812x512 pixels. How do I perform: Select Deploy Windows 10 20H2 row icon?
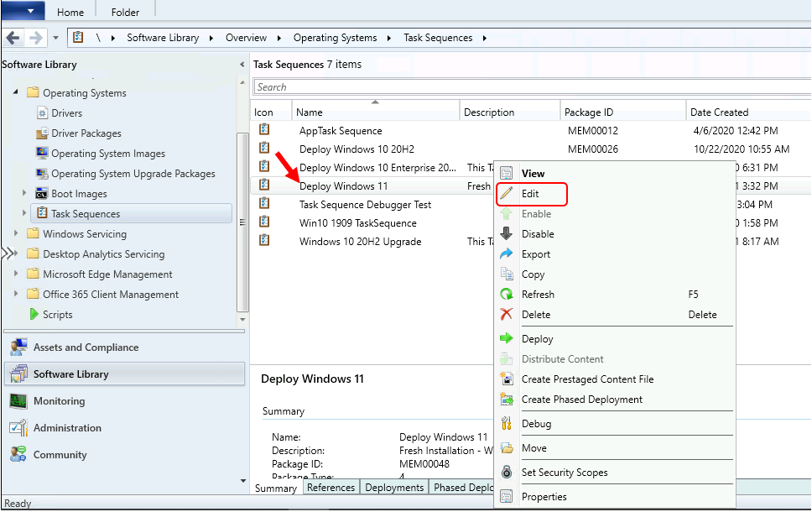click(x=264, y=149)
